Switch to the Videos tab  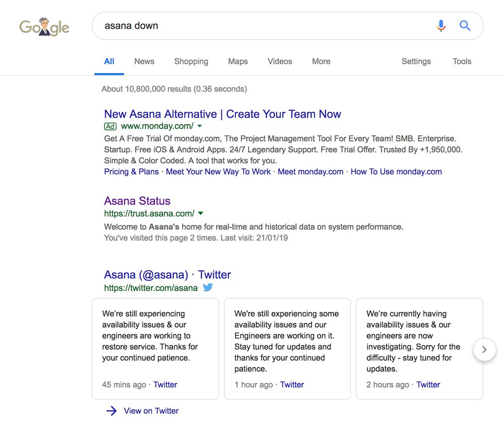(280, 61)
